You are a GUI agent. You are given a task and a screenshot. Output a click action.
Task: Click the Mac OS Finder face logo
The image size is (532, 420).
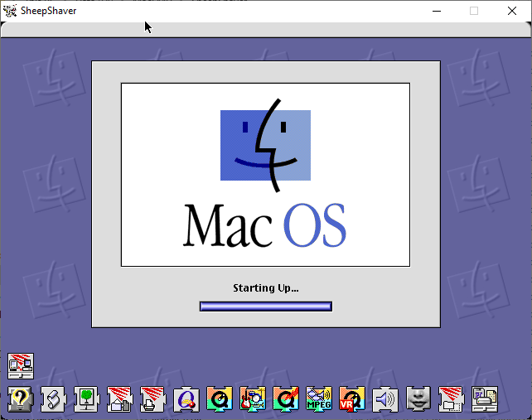pyautogui.click(x=266, y=145)
